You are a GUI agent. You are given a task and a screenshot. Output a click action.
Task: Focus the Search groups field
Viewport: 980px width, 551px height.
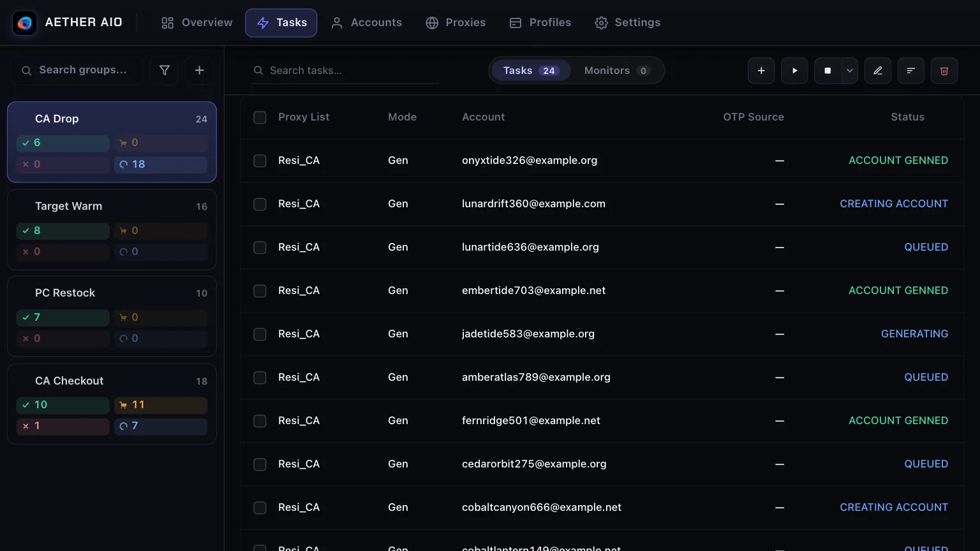pos(77,70)
